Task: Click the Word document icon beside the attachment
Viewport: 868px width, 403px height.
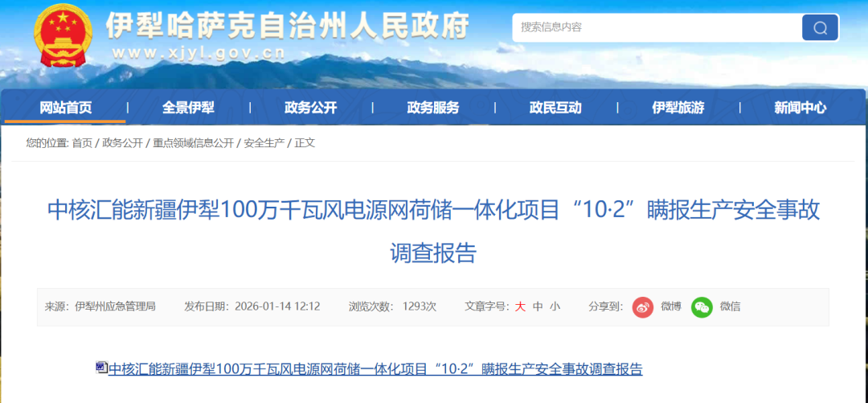Action: 101,367
